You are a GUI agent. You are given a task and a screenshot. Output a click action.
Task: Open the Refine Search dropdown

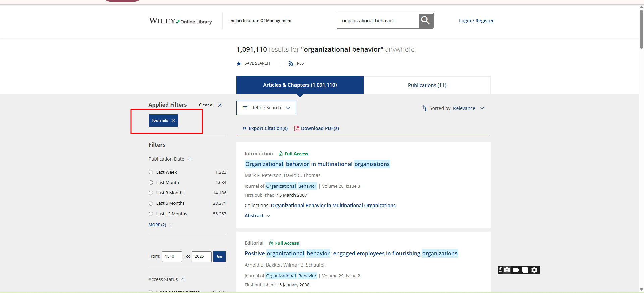pos(266,108)
